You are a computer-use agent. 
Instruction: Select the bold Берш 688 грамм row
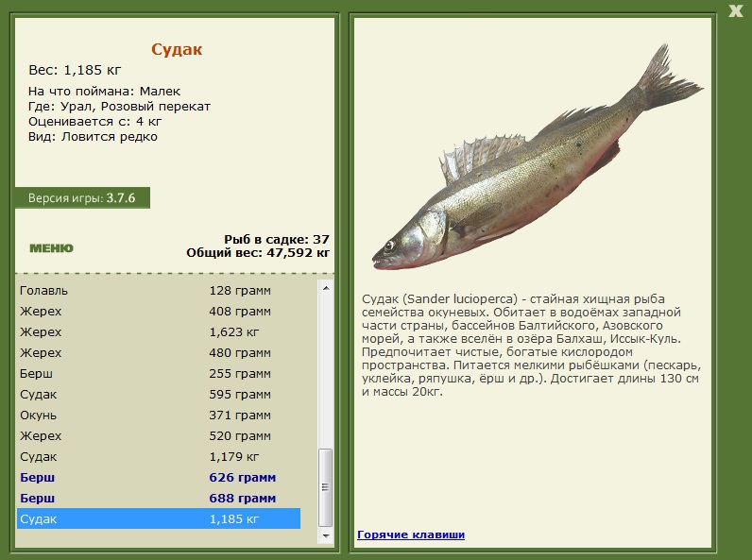click(159, 499)
